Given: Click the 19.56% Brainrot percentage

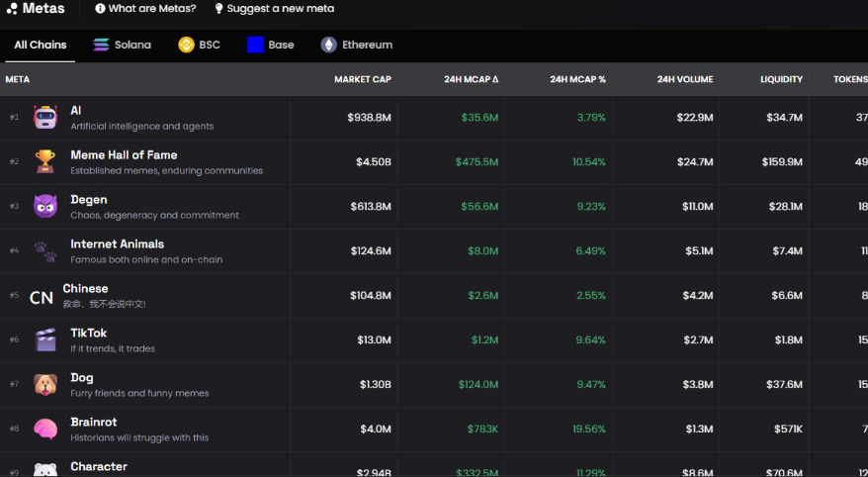Looking at the screenshot, I should pyautogui.click(x=589, y=429).
